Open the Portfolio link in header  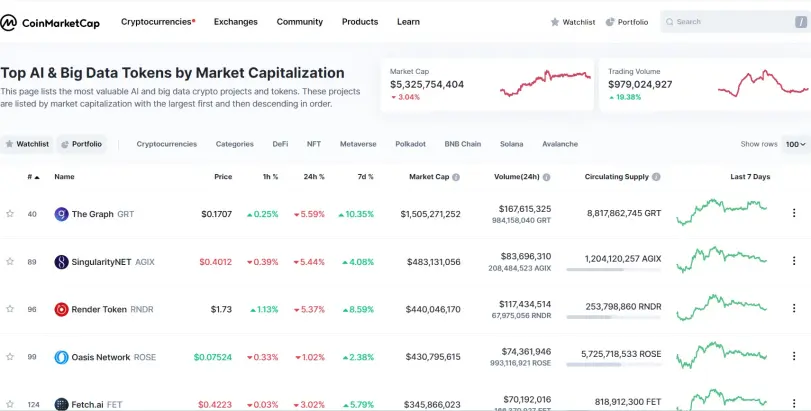(627, 22)
